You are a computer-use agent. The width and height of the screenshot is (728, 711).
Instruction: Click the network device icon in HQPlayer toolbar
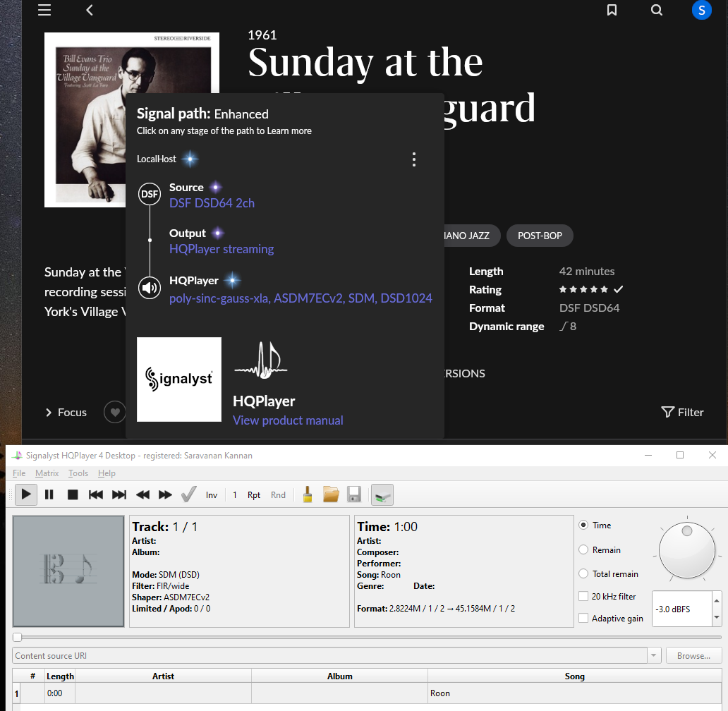(x=382, y=494)
